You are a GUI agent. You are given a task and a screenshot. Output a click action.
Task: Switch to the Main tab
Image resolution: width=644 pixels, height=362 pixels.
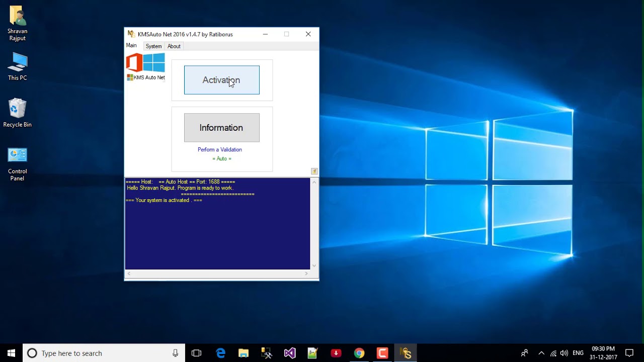point(131,46)
